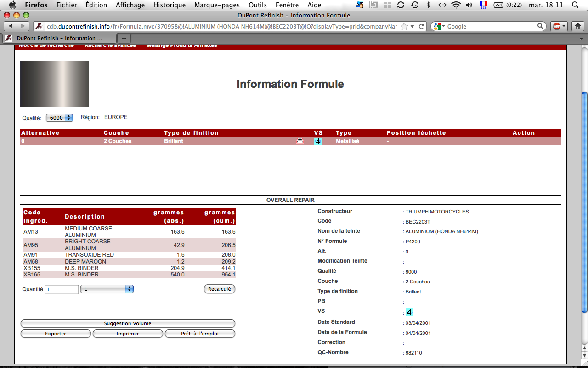Select the DuPont Refinish – Information tab

pyautogui.click(x=60, y=38)
